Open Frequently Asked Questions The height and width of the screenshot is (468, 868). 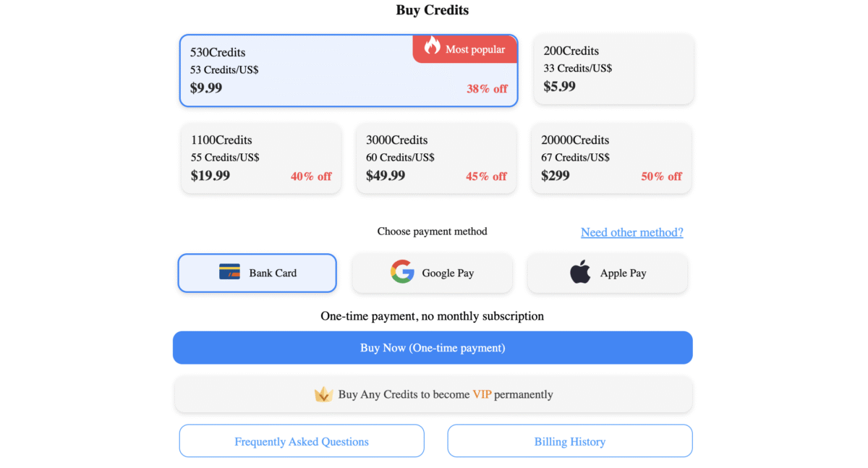tap(302, 441)
